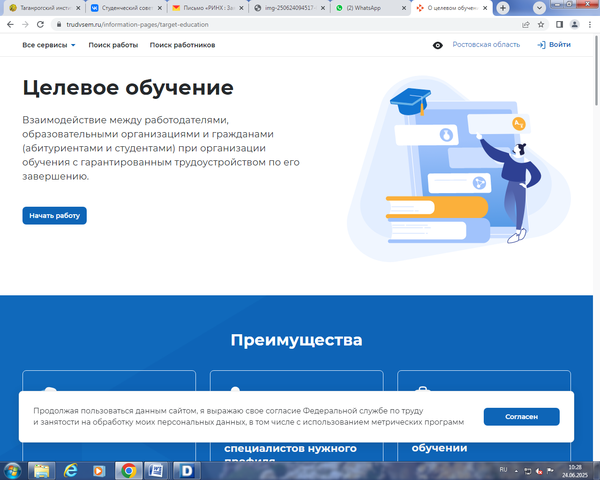Image resolution: width=600 pixels, height=480 pixels.
Task: Accept cookies with Согласен button
Action: click(x=521, y=417)
